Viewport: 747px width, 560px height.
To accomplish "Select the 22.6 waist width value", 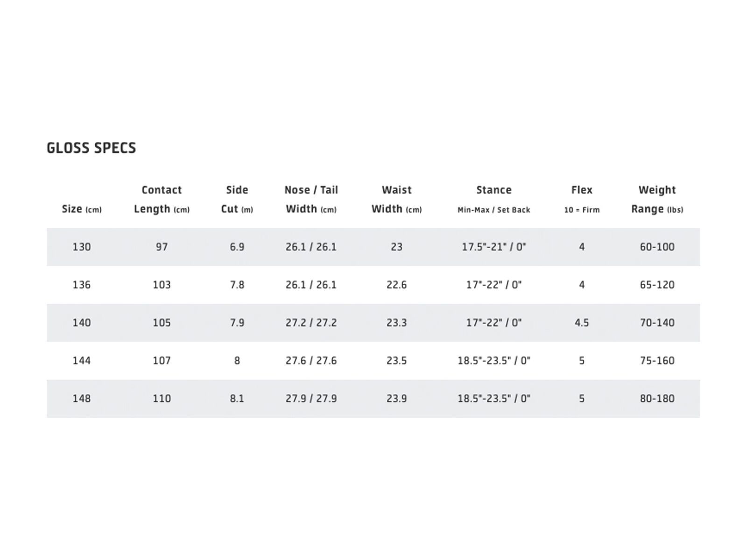I will (396, 285).
